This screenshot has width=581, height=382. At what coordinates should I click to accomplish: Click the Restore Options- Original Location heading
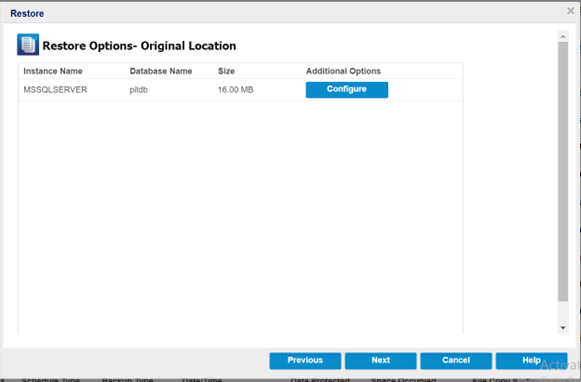[x=139, y=46]
